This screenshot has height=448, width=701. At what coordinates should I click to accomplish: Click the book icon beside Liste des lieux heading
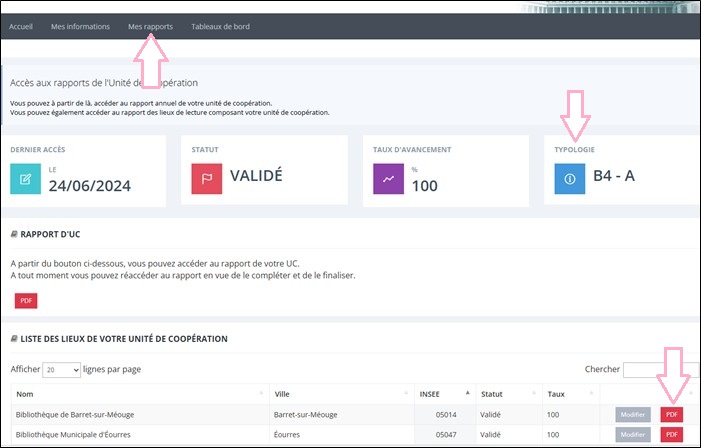tap(14, 339)
